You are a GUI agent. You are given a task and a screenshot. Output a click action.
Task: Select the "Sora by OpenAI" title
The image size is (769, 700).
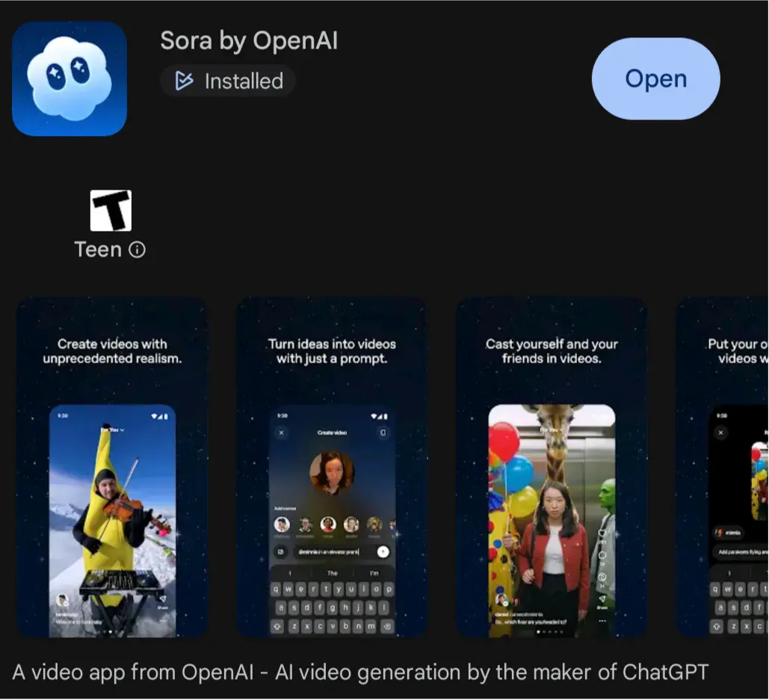point(249,40)
